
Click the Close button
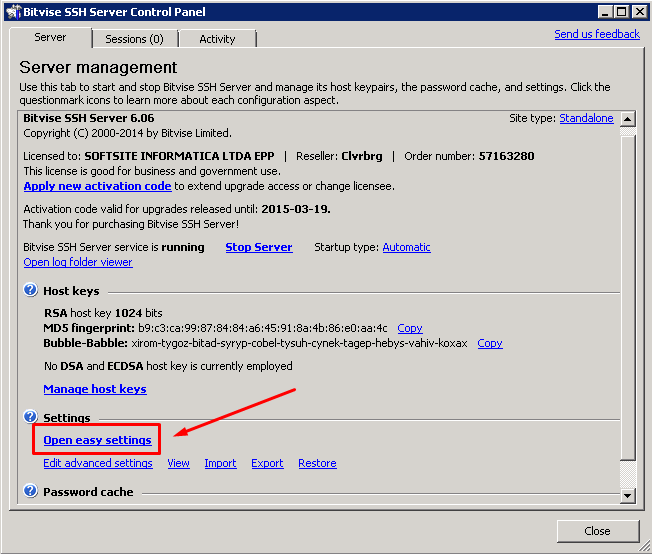598,531
